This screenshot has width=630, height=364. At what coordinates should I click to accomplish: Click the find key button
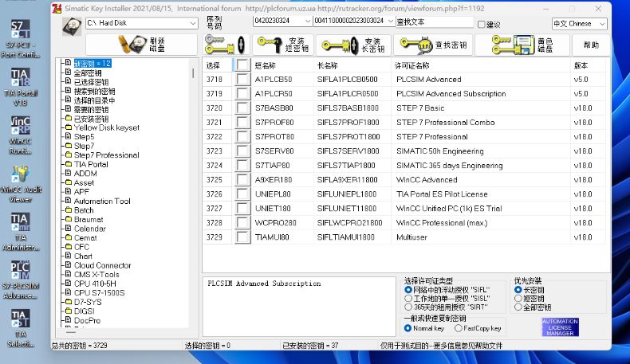click(x=434, y=44)
